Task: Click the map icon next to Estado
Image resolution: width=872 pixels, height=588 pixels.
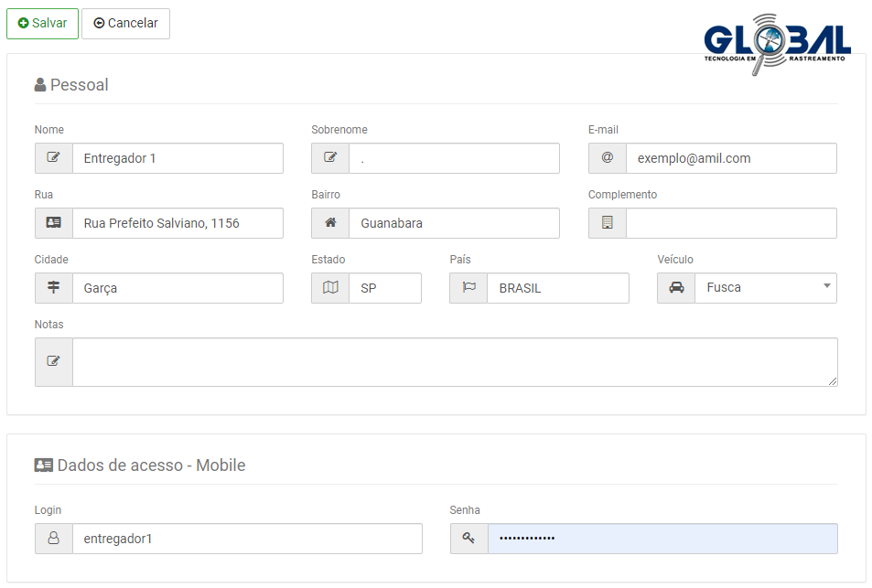Action: point(330,288)
